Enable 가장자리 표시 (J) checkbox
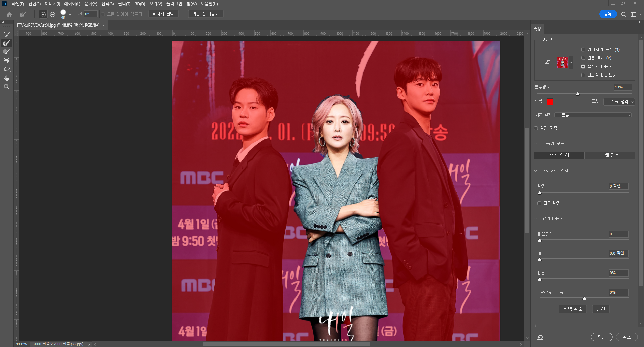 (x=583, y=50)
